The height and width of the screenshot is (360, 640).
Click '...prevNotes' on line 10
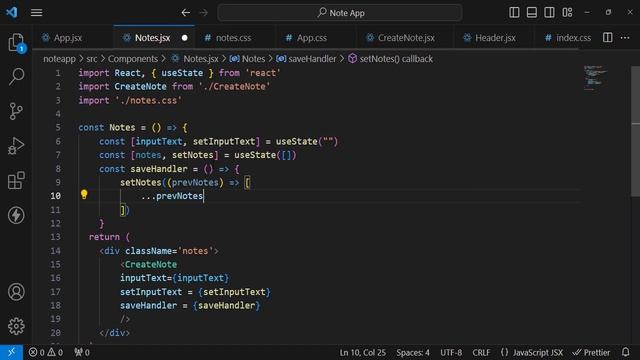pos(172,196)
